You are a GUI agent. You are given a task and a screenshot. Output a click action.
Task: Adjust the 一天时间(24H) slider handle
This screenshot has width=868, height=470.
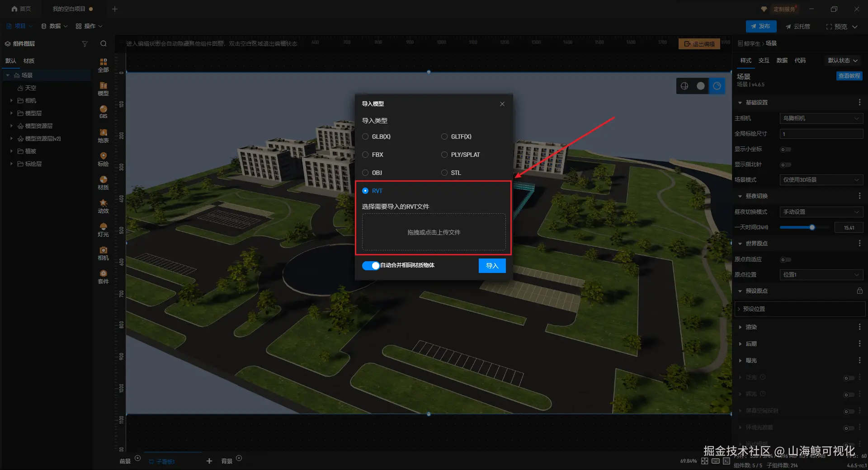[812, 227]
